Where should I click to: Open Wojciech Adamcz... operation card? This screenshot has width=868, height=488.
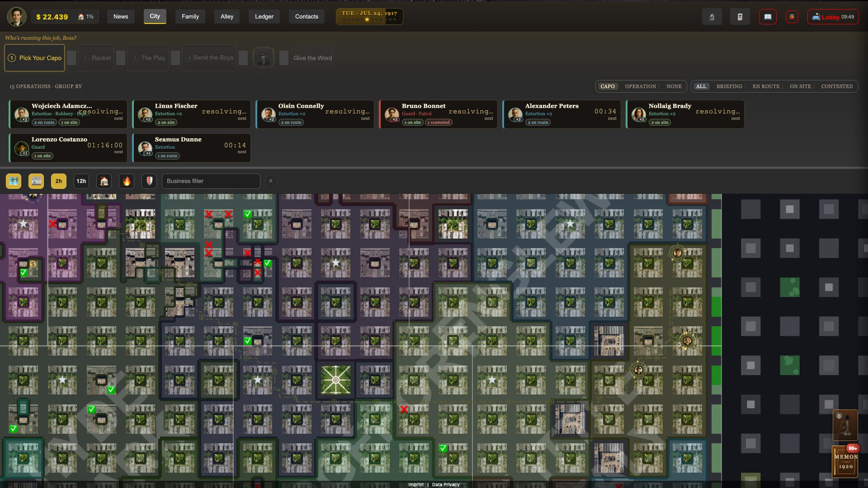click(x=68, y=114)
